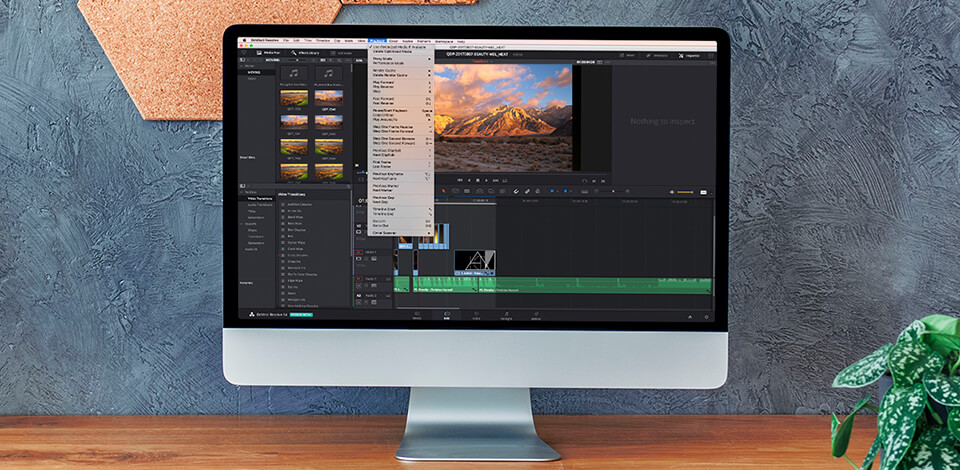Switch to the Color page tab
Screen dimensions: 960x470
(x=476, y=315)
